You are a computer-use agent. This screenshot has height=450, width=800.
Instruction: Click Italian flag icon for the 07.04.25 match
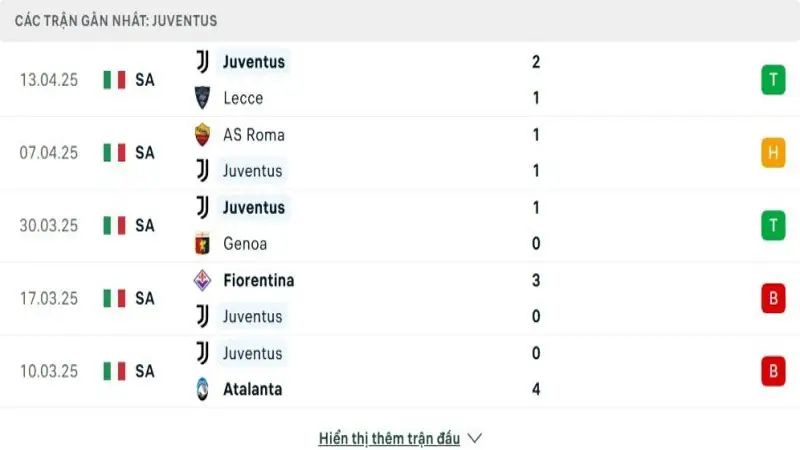pyautogui.click(x=114, y=153)
